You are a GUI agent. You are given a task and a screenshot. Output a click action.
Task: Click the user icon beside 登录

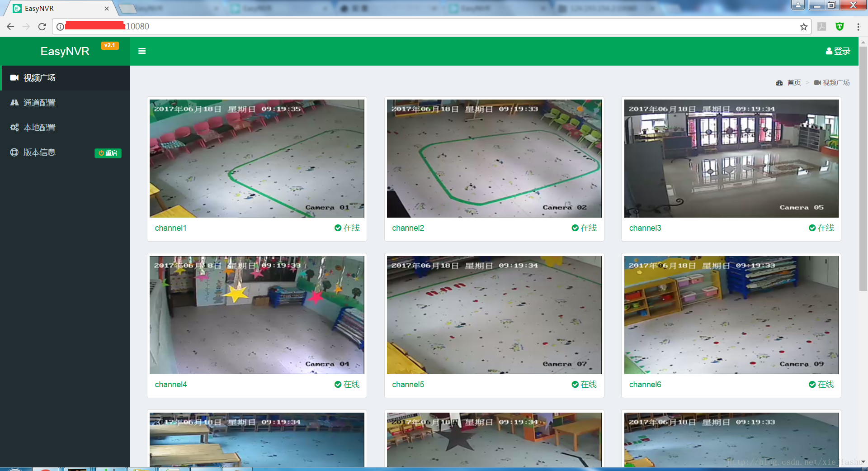pos(829,51)
